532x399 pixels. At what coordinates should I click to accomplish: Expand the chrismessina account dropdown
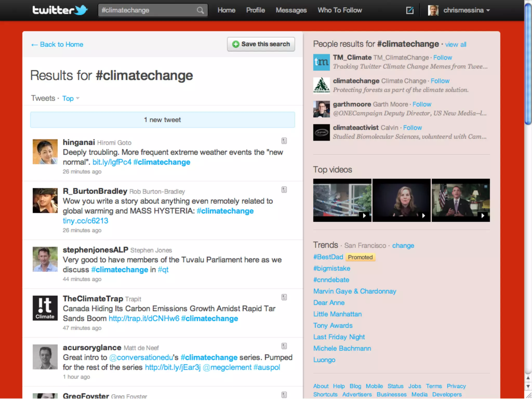coord(488,10)
